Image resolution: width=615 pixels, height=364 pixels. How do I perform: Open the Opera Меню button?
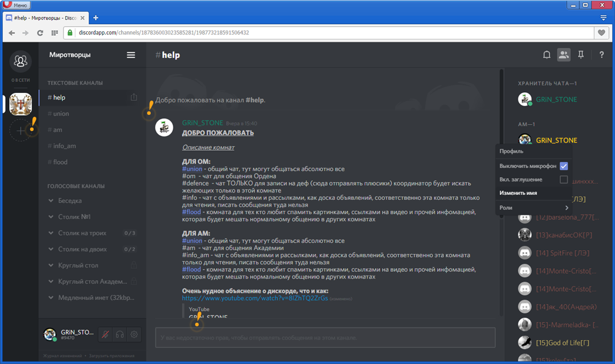pos(17,5)
